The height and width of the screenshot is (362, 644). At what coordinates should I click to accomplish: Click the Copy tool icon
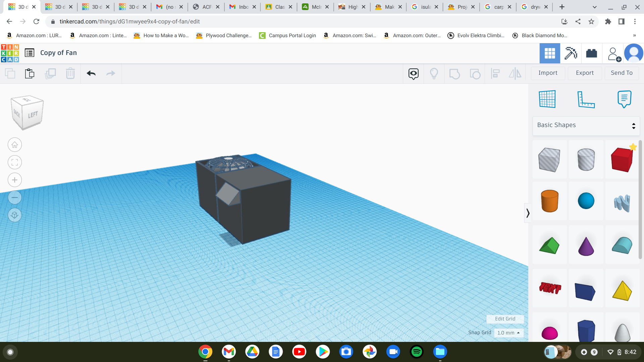10,73
